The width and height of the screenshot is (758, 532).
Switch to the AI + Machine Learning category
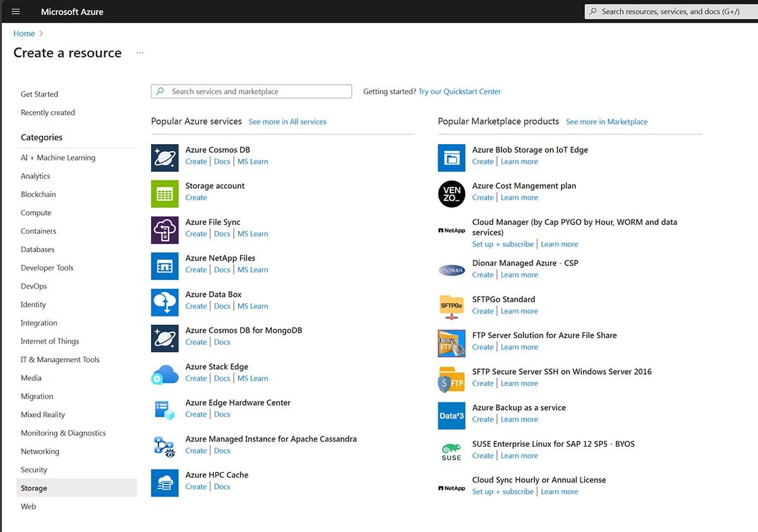58,157
